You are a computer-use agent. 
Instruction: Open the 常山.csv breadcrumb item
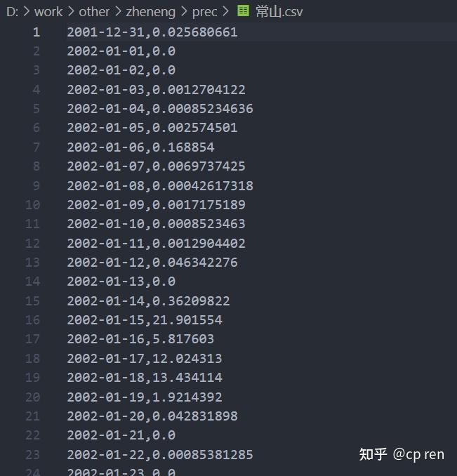[x=279, y=12]
